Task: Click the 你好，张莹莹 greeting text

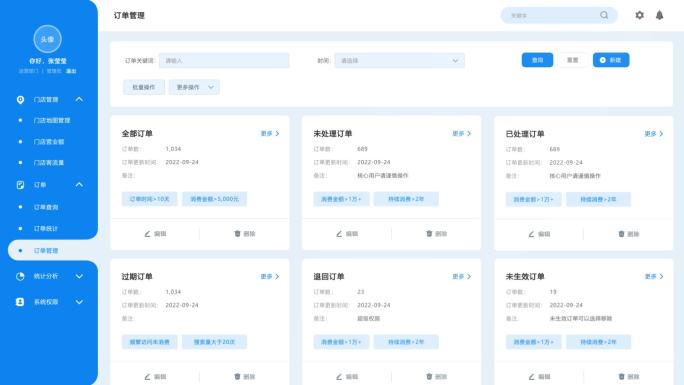Action: click(x=48, y=61)
